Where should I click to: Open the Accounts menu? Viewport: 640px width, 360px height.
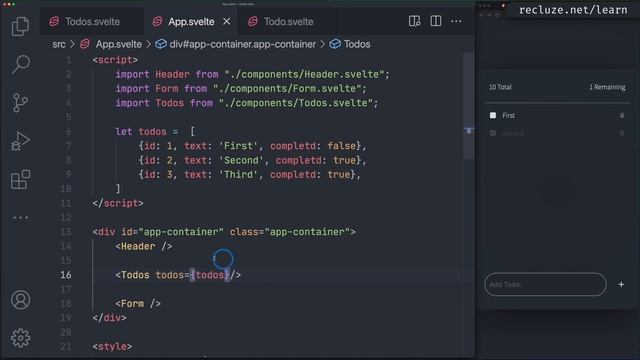(20, 300)
